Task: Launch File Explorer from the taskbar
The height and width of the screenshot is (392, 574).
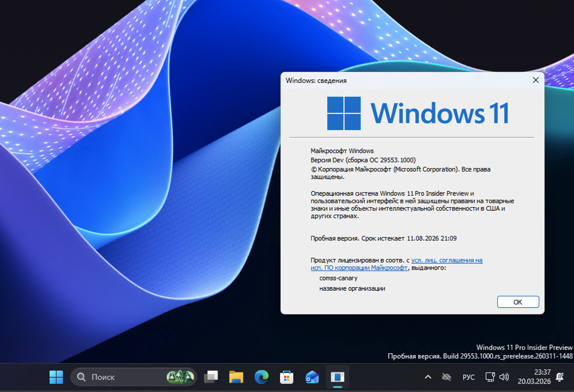Action: tap(236, 377)
